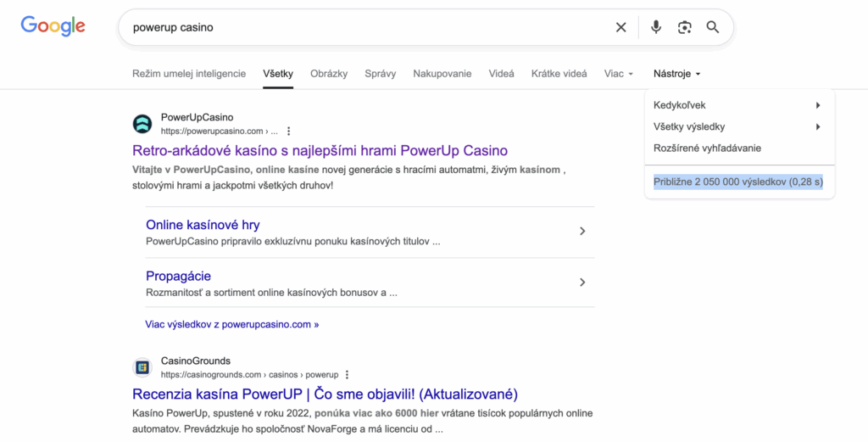Open three-dot menu beside casinogrounds.com result
The height and width of the screenshot is (442, 868).
347,375
